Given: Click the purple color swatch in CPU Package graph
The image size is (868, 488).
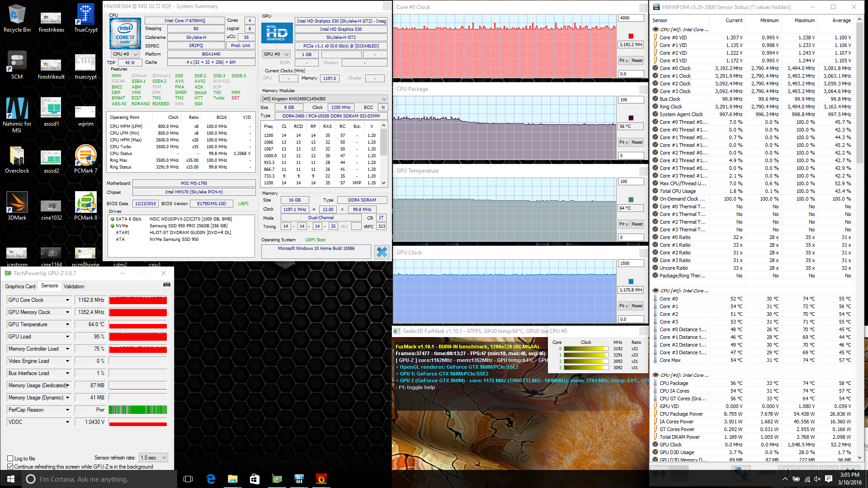Looking at the screenshot, I should (631, 118).
